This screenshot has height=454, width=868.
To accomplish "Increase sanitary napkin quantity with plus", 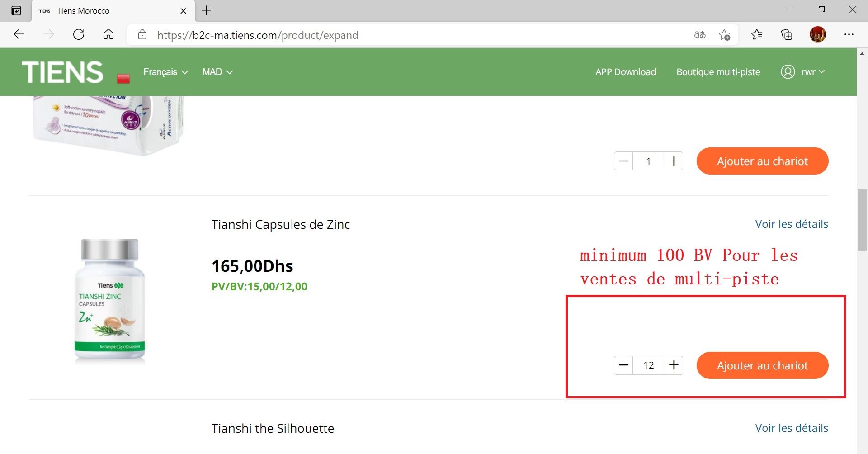I will pos(674,161).
